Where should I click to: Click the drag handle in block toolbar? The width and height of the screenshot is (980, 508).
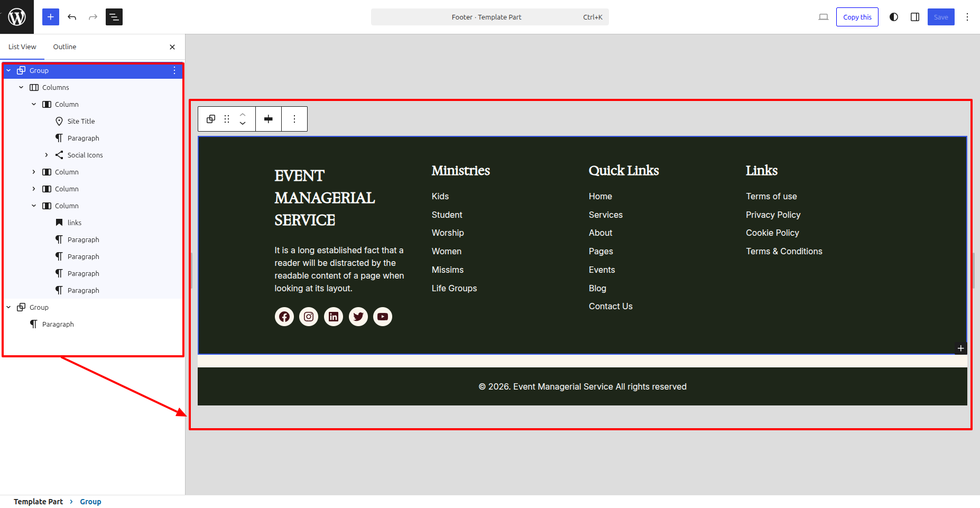point(227,119)
